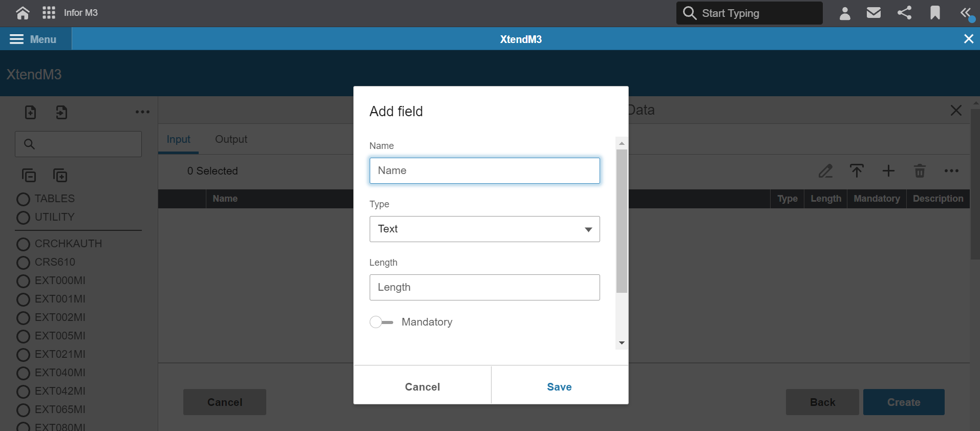Viewport: 980px width, 431px height.
Task: Switch to the Input tab
Action: pos(178,139)
